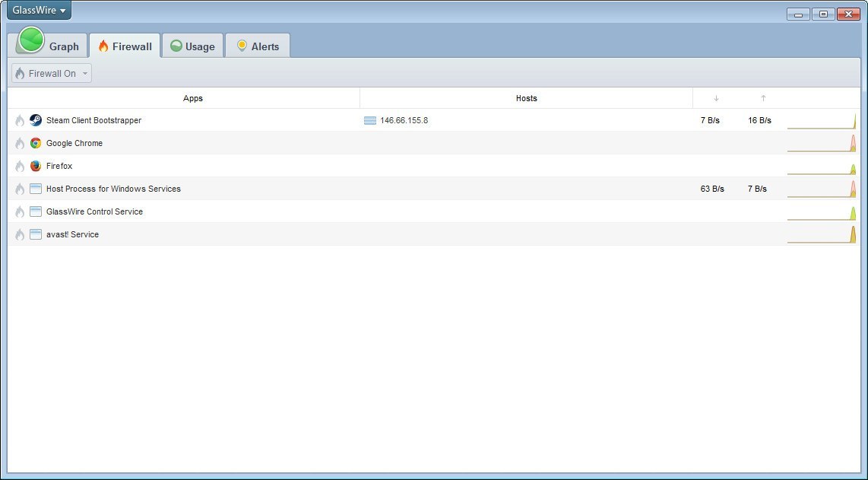Toggle the firewall flame for Steam Client Bootstrapper

pos(19,120)
